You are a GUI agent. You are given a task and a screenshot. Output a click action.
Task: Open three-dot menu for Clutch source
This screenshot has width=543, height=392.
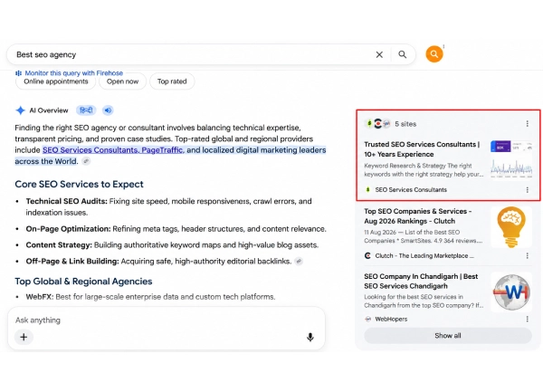click(527, 256)
